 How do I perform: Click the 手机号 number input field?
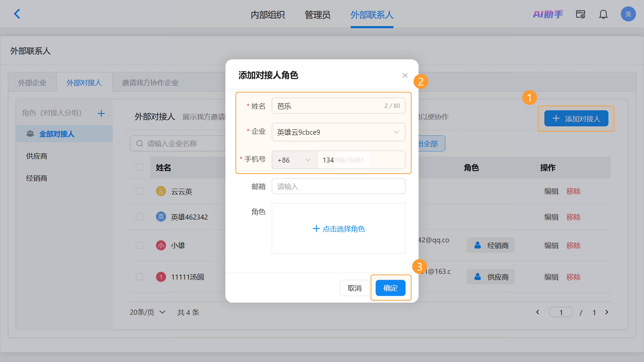[361, 160]
